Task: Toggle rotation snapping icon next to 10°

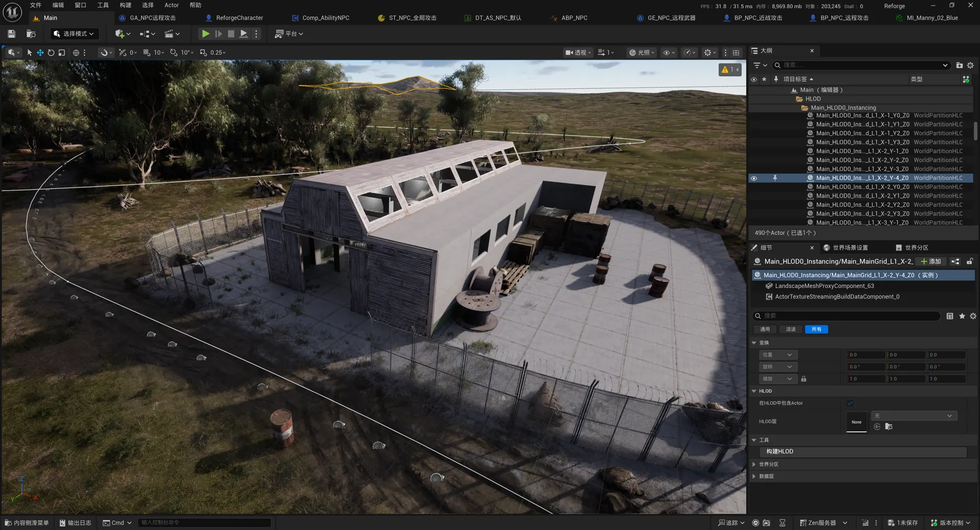Action: tap(174, 53)
